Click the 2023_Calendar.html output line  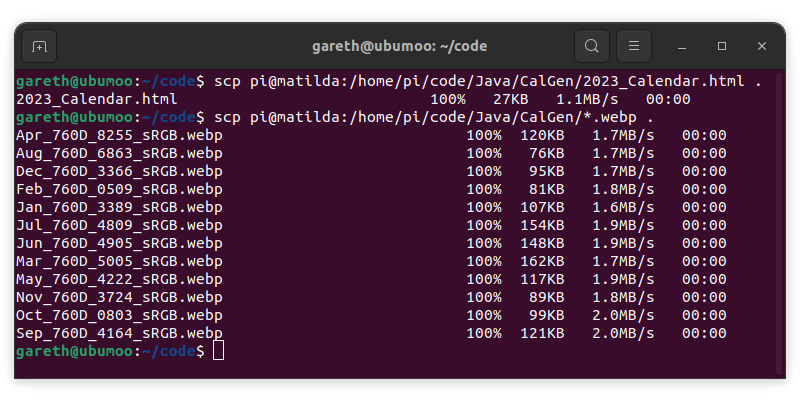click(x=353, y=99)
